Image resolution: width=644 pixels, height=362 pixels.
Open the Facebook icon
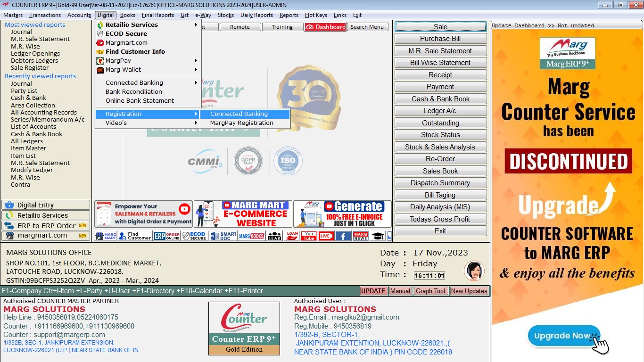(343, 236)
